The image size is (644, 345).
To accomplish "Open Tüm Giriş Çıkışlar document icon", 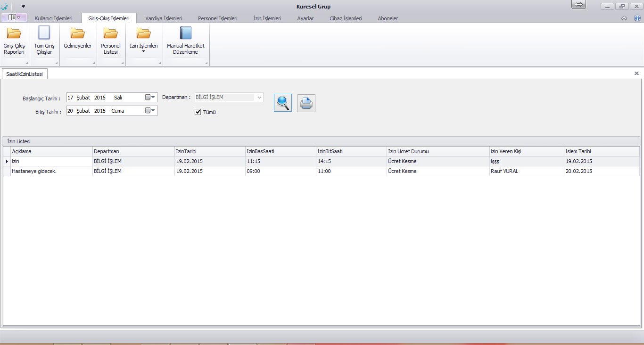I will [x=44, y=33].
